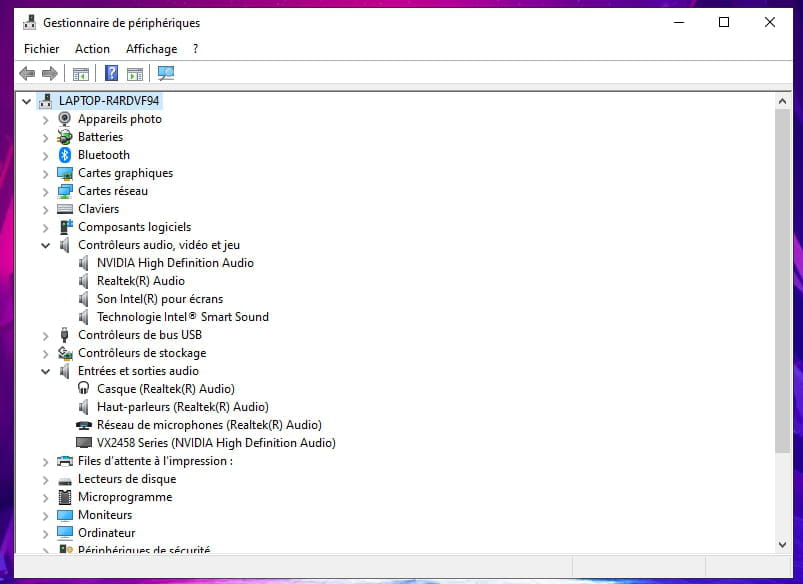
Task: Click the disk drive icon for Lecteurs de disque
Action: pos(65,481)
